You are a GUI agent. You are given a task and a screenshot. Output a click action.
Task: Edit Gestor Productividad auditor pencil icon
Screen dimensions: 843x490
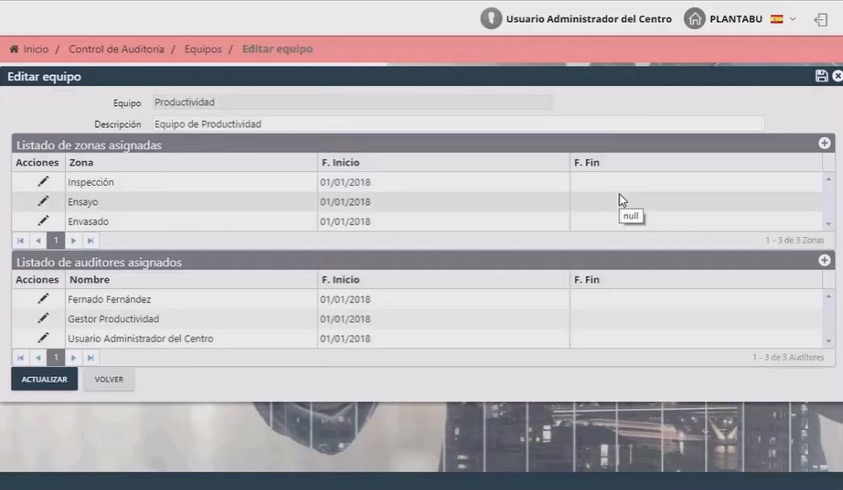43,319
